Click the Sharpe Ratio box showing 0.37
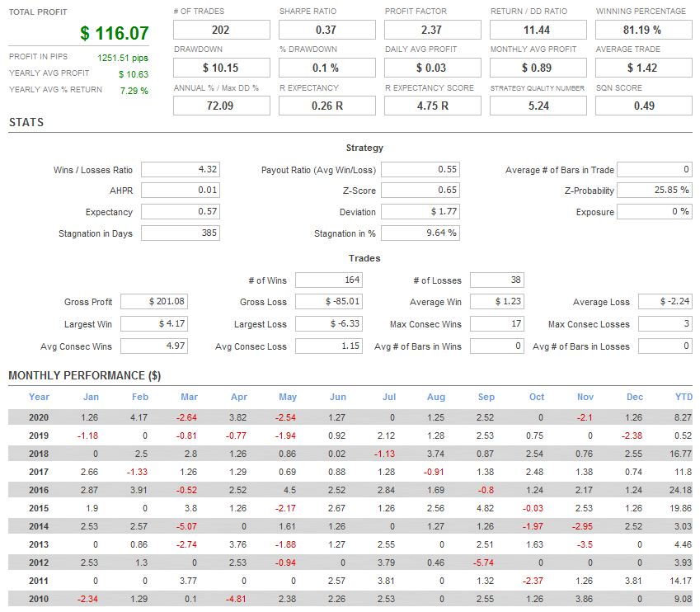The height and width of the screenshot is (612, 700). (x=327, y=30)
